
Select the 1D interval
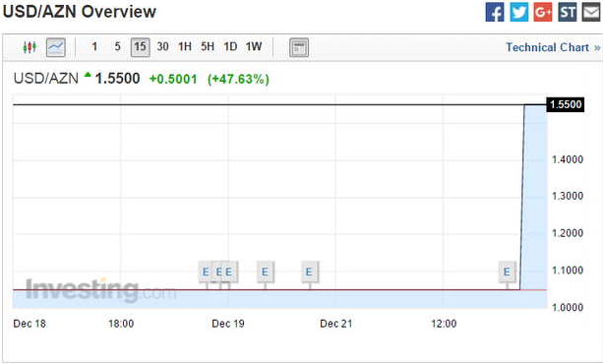[230, 47]
